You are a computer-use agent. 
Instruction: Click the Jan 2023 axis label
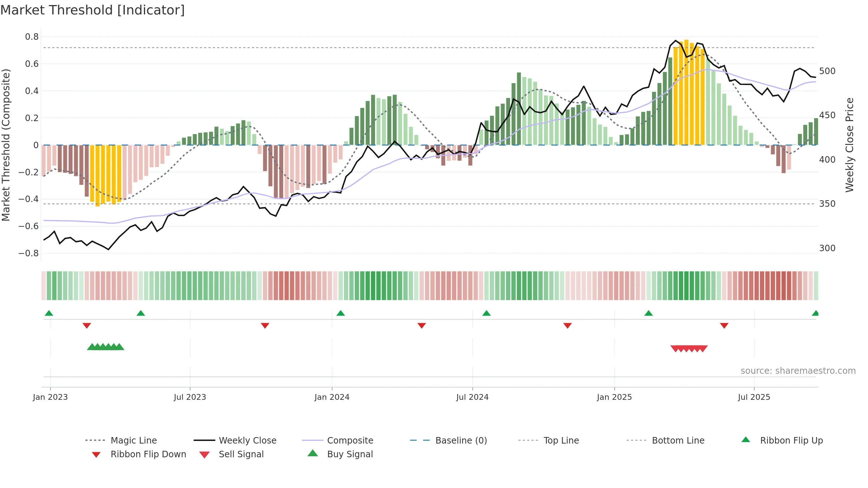(x=50, y=397)
